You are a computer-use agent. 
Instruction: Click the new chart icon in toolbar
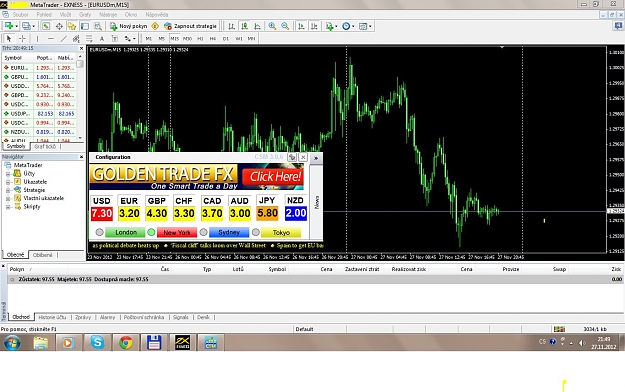pos(8,26)
